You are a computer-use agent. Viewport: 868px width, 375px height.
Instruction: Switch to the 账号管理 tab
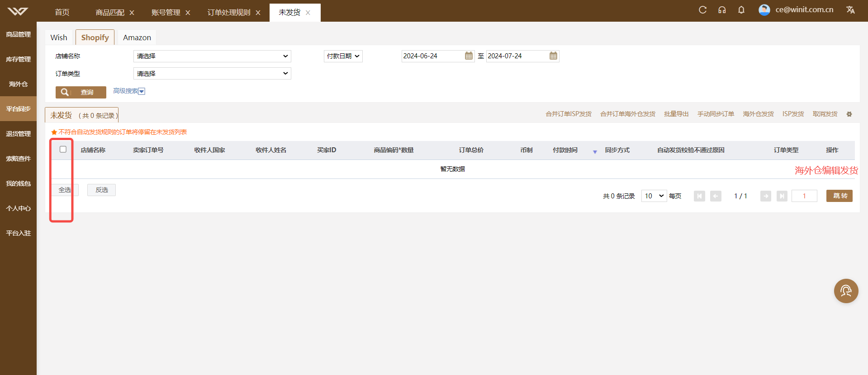coord(166,12)
